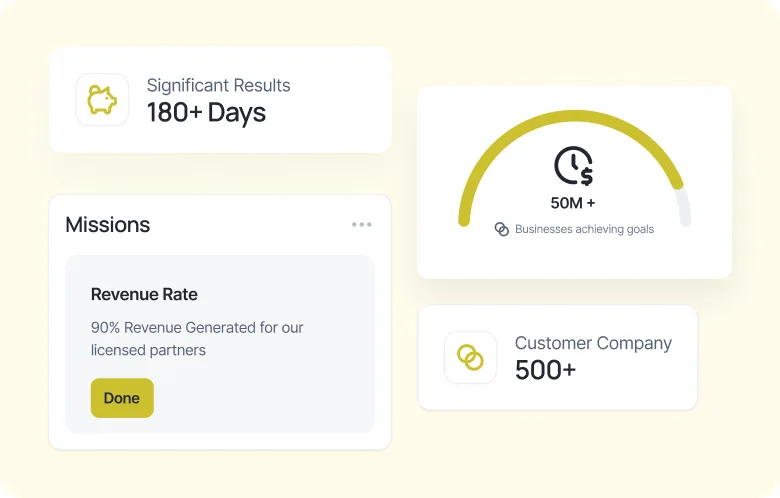Select the Revenue Rate mission title
780x498 pixels.
coord(144,294)
